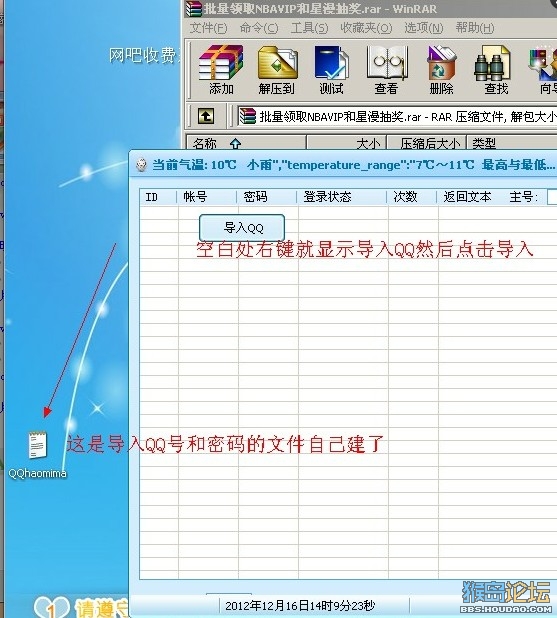Run the 测试 (Test) archive tool
This screenshot has height=618, width=557.
331,70
